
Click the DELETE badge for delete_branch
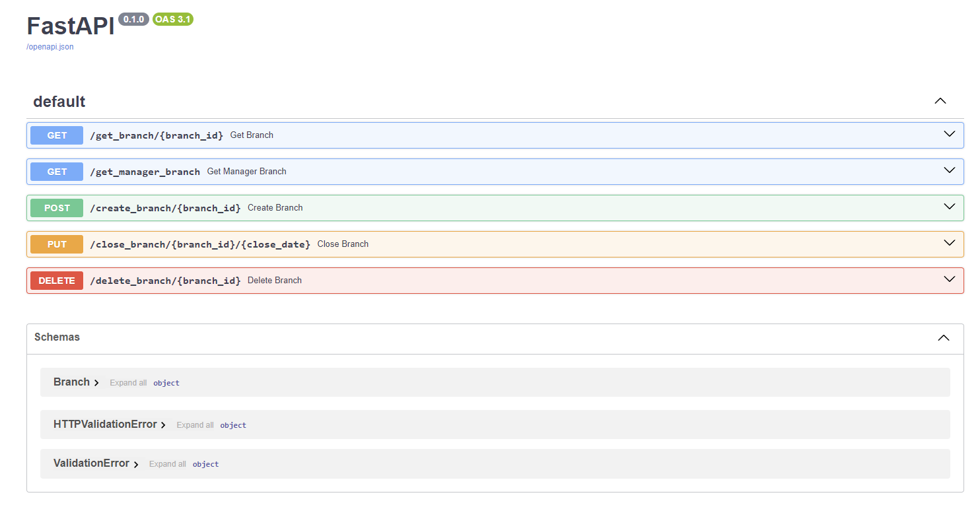click(x=57, y=281)
